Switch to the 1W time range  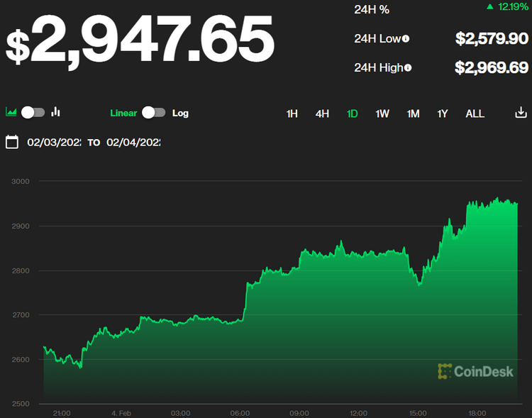click(382, 114)
